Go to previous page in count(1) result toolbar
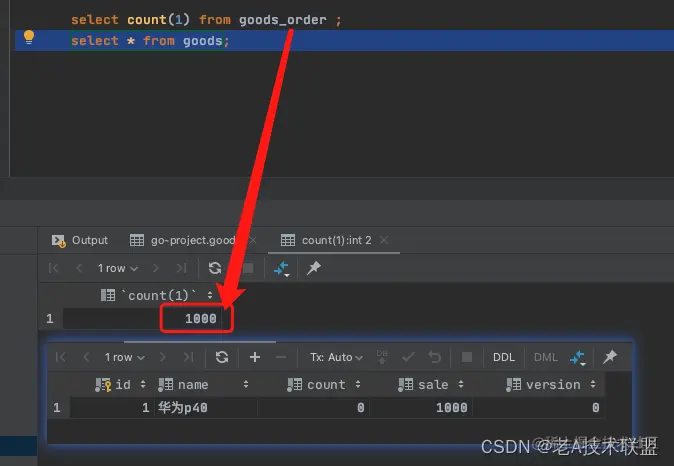The image size is (674, 466). [79, 268]
